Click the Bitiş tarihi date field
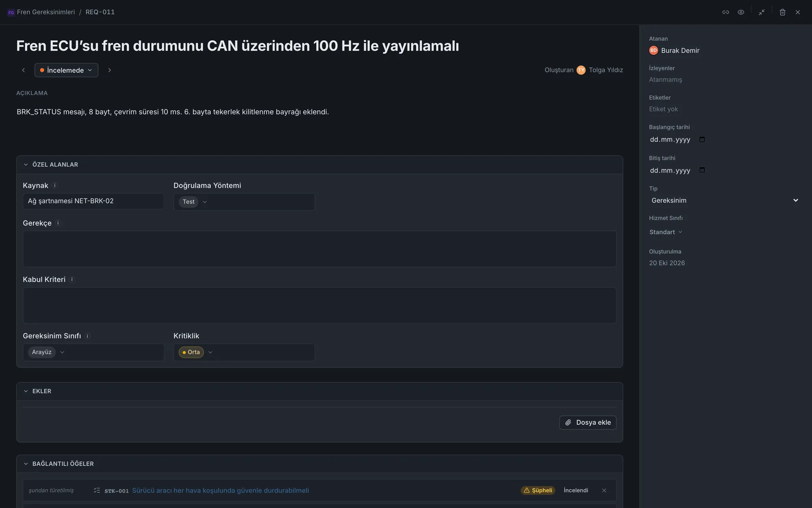The height and width of the screenshot is (508, 812). coord(670,170)
